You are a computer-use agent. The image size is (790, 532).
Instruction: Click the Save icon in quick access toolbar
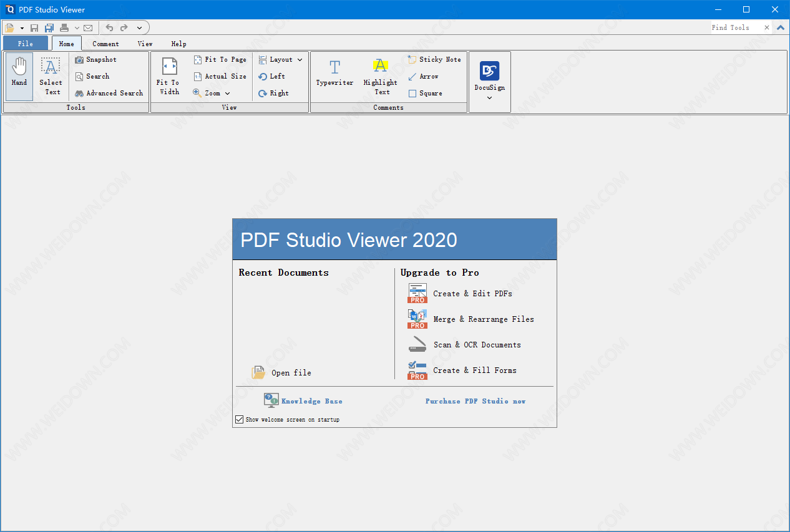[x=34, y=27]
